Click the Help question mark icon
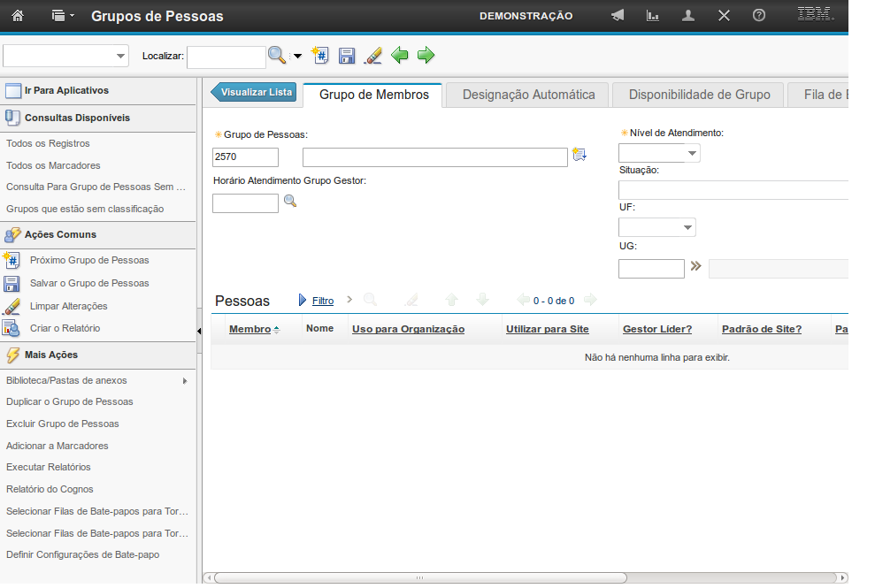 758,16
